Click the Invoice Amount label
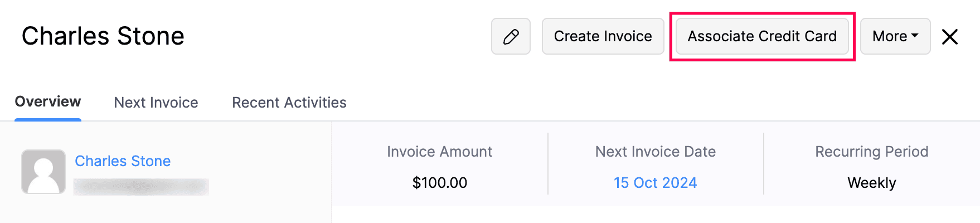Image resolution: width=980 pixels, height=223 pixels. 440,152
